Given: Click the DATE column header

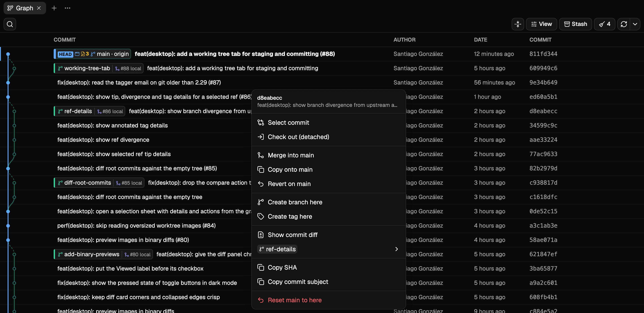Looking at the screenshot, I should click(481, 40).
